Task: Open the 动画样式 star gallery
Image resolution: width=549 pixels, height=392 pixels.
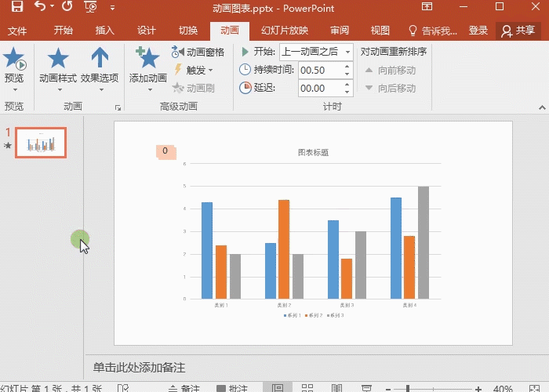Action: point(58,58)
